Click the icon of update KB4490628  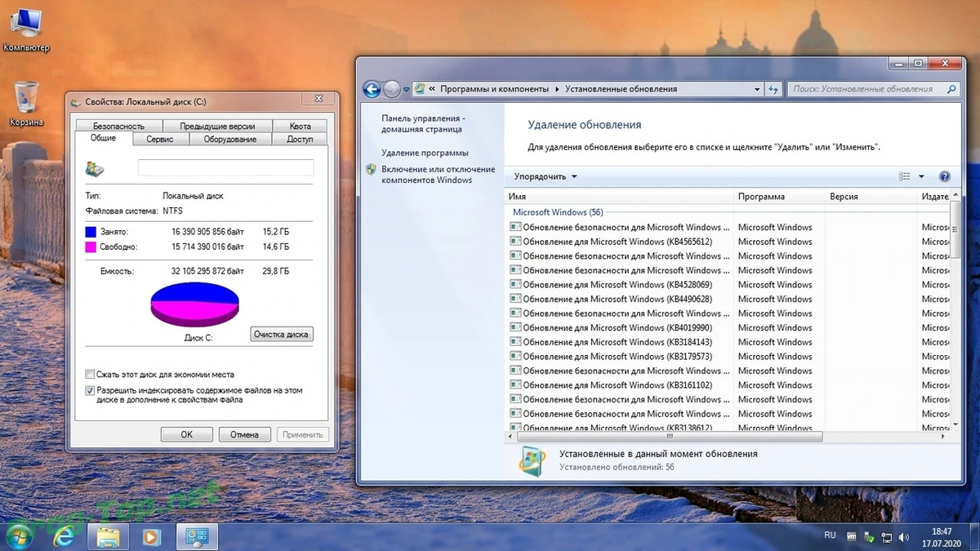pyautogui.click(x=515, y=299)
